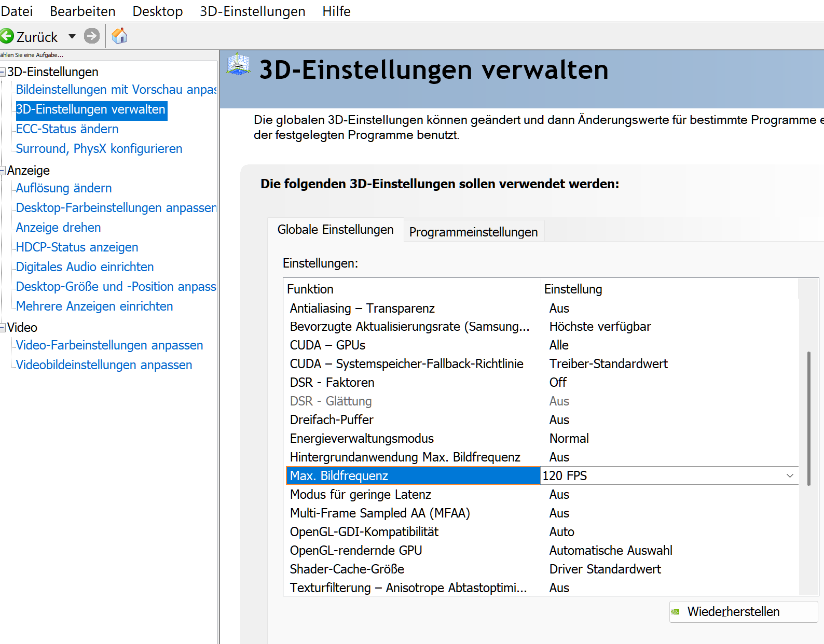Collapse the Anzeige tree node

pyautogui.click(x=3, y=171)
